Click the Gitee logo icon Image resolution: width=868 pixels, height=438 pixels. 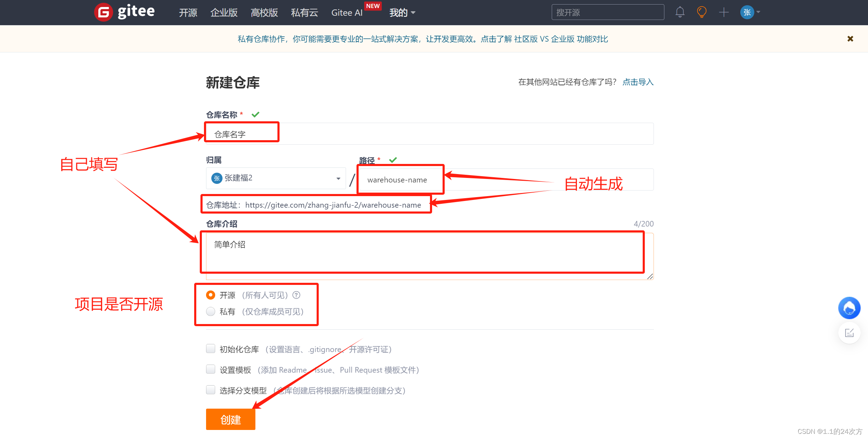(x=104, y=12)
